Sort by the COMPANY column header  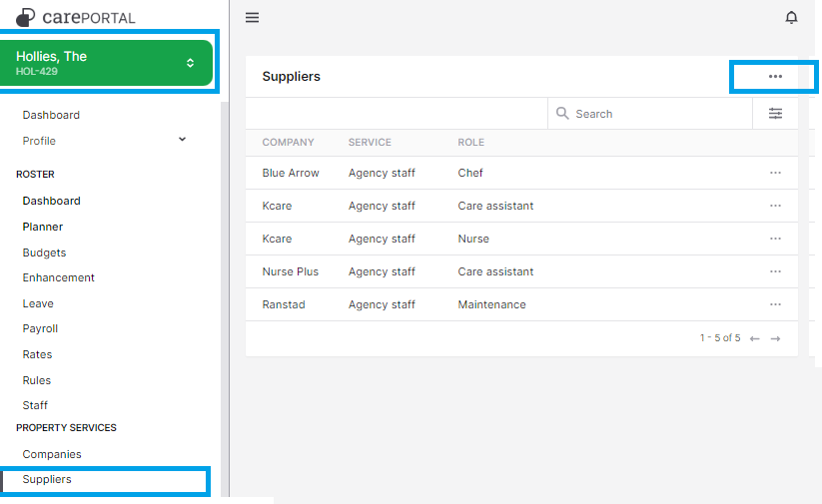pos(288,143)
